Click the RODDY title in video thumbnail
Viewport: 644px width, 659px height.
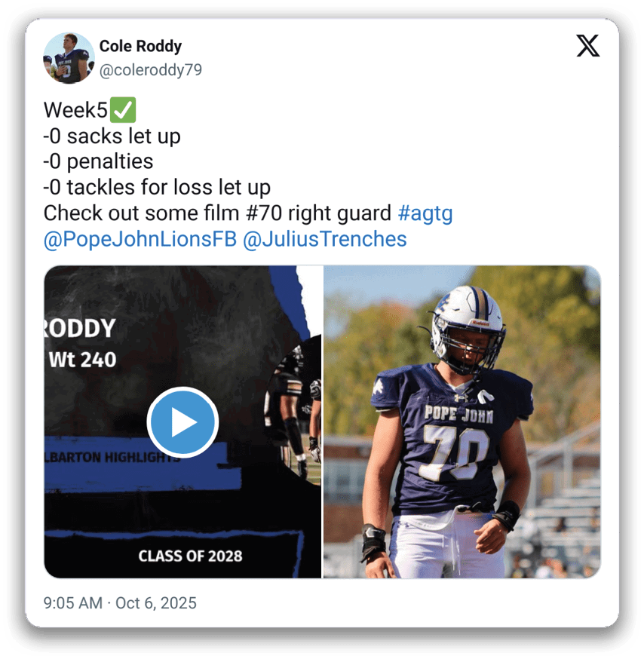tap(79, 328)
